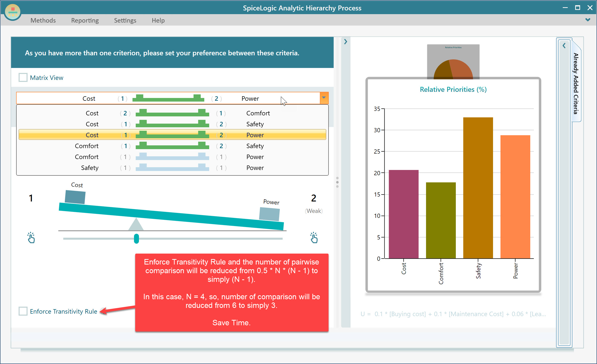Click the left hand-tap icon beside slider
The image size is (597, 364).
coord(31,238)
